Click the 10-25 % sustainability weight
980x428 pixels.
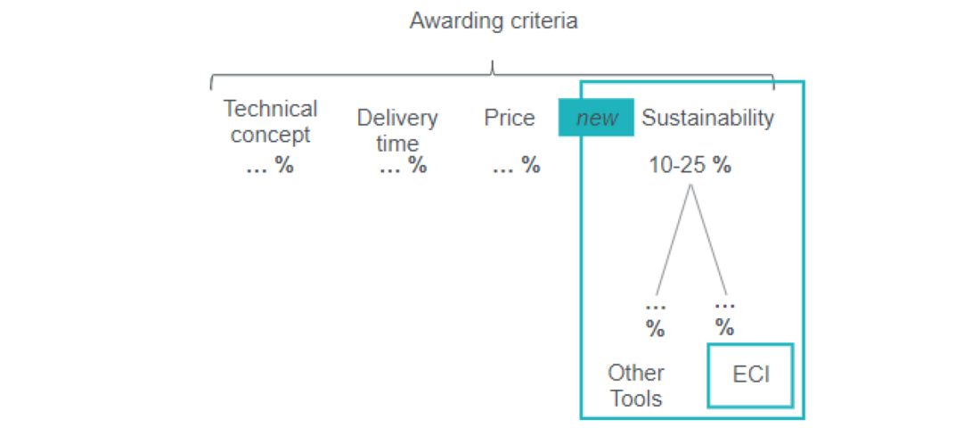pyautogui.click(x=690, y=165)
